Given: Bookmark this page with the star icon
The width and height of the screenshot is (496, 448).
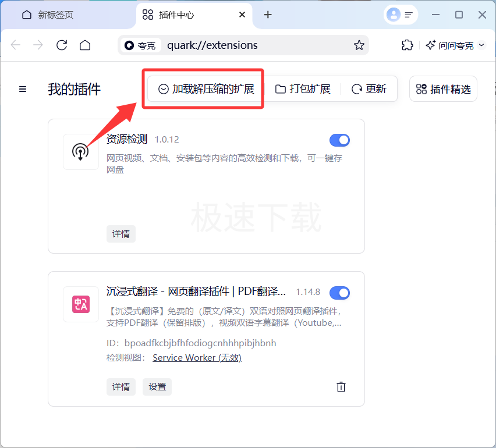Looking at the screenshot, I should [x=359, y=45].
